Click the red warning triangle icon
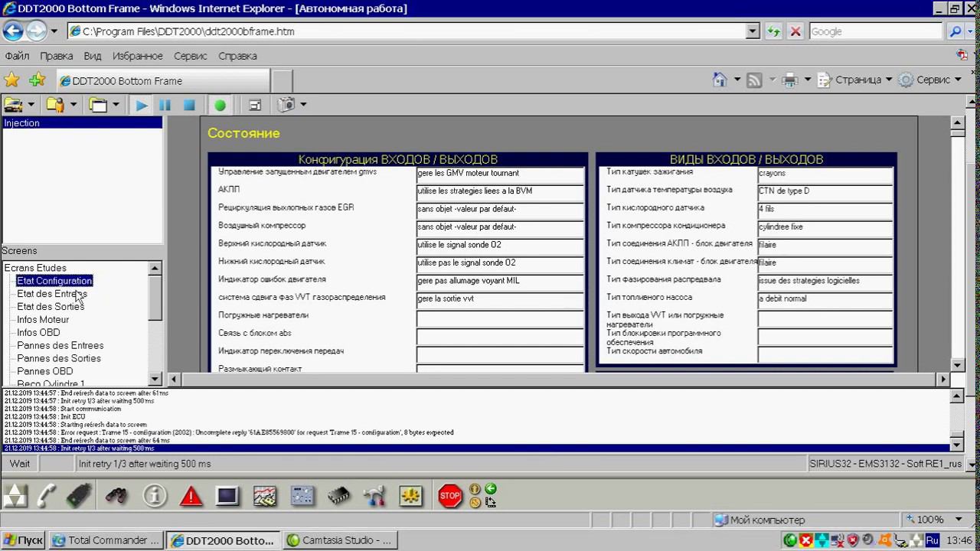Viewport: 980px width, 551px height. pyautogui.click(x=191, y=496)
